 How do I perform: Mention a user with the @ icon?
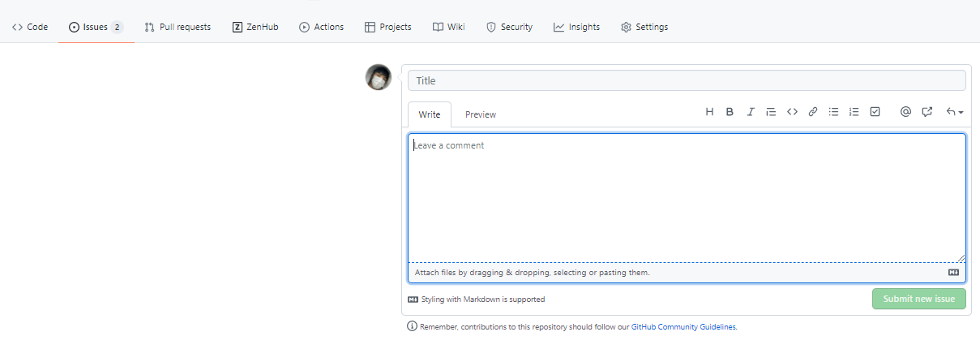pyautogui.click(x=905, y=112)
